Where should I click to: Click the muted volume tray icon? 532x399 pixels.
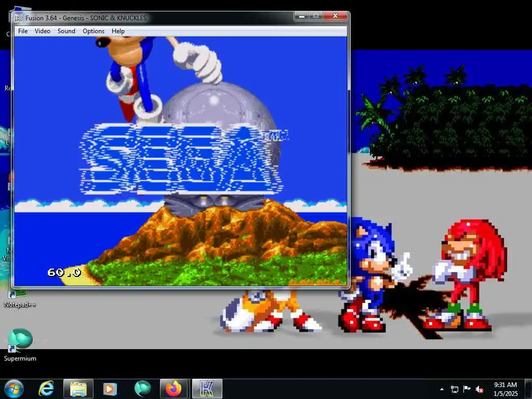[x=480, y=389]
